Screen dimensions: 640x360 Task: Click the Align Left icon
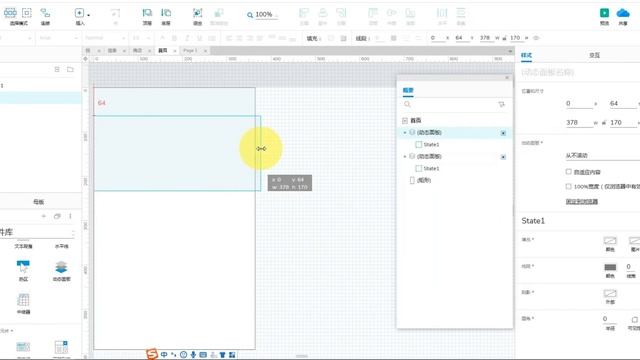(304, 13)
